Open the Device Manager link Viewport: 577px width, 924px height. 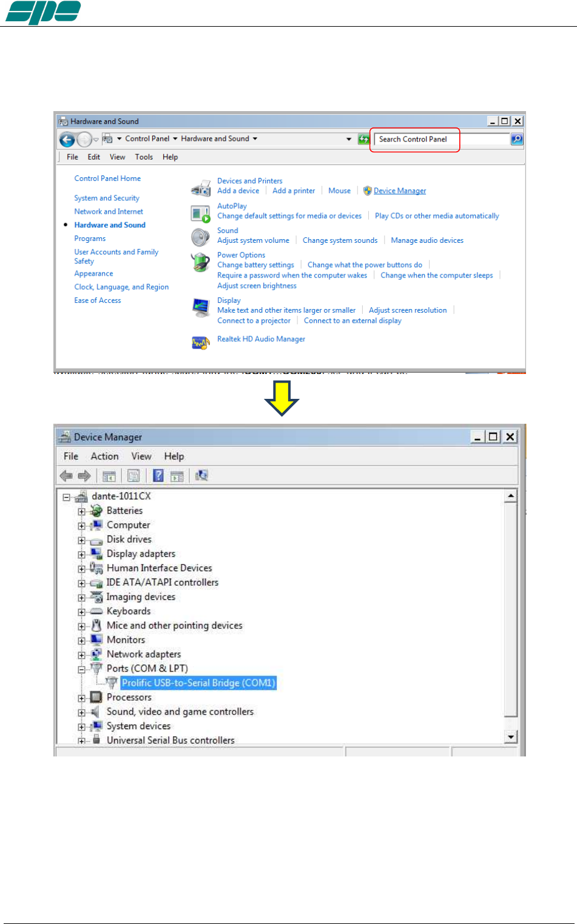tap(400, 191)
